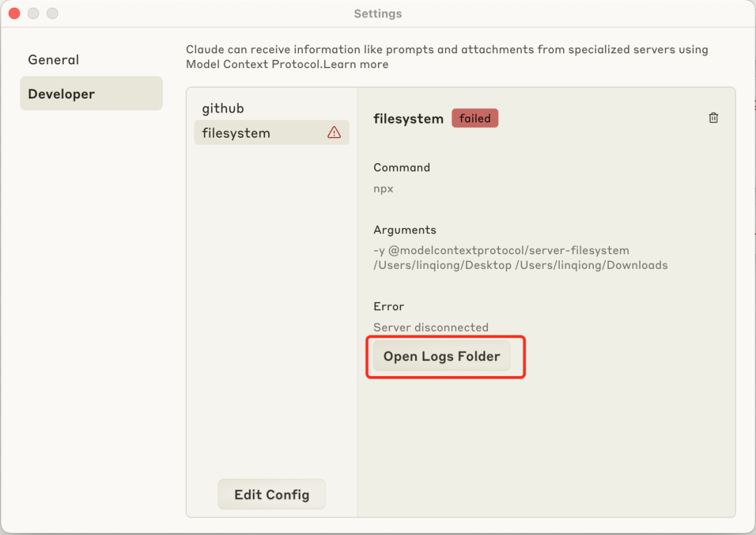Close the Settings window
Image resolution: width=756 pixels, height=535 pixels.
click(15, 13)
